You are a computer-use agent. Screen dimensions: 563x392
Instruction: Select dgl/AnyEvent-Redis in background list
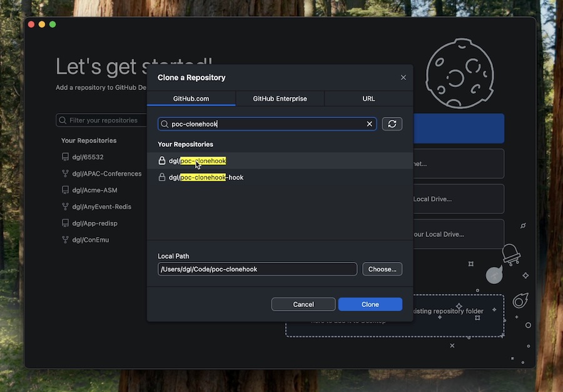point(101,207)
